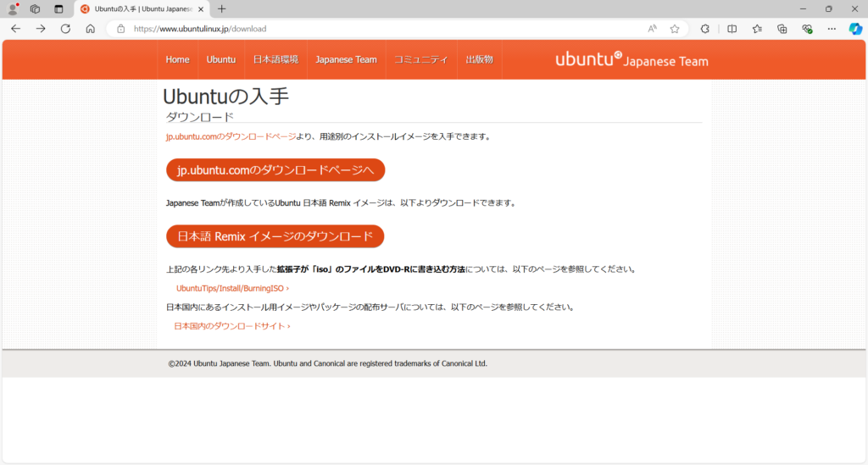The width and height of the screenshot is (868, 465).
Task: Close the Ubuntuの入手 tab
Action: click(x=201, y=8)
